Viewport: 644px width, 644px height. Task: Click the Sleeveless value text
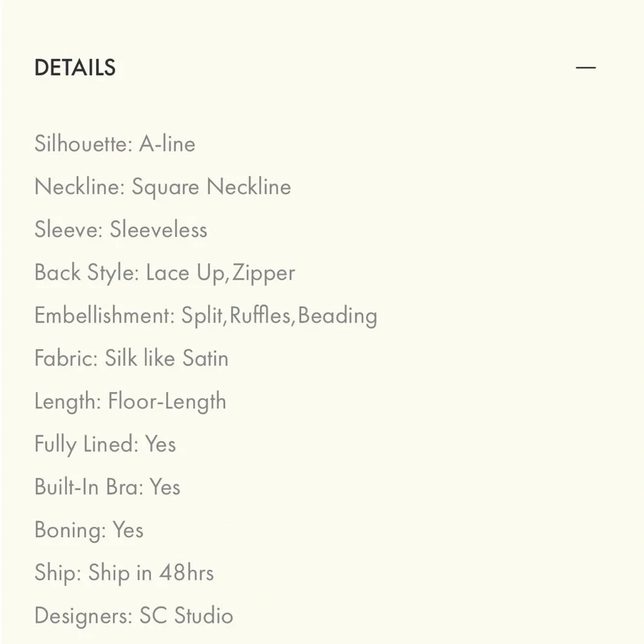point(158,229)
